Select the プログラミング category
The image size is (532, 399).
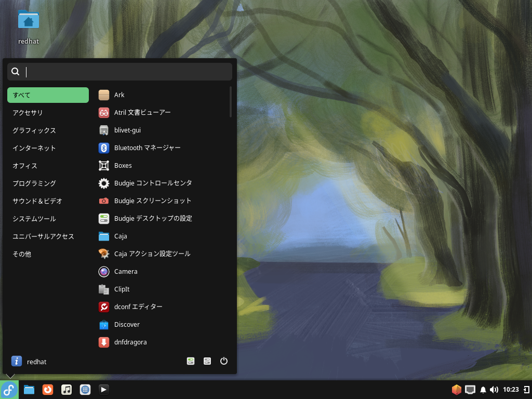48,183
